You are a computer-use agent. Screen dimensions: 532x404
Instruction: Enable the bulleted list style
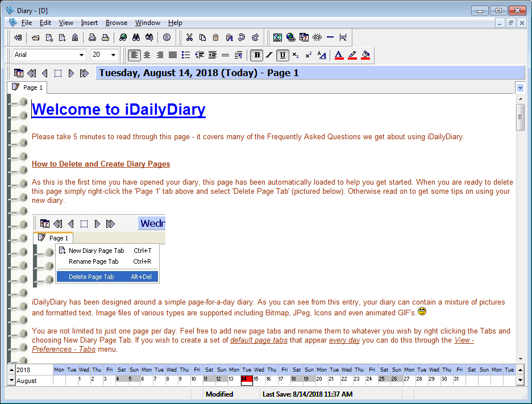click(x=186, y=55)
